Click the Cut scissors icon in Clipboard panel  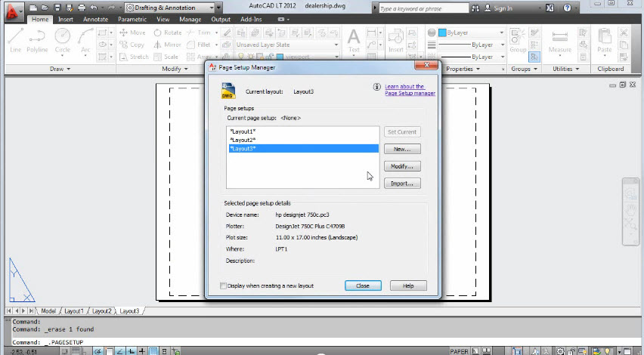click(624, 32)
